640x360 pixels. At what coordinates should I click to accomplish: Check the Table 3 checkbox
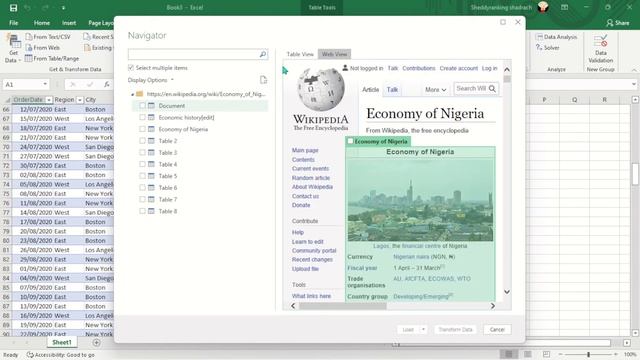tap(142, 153)
